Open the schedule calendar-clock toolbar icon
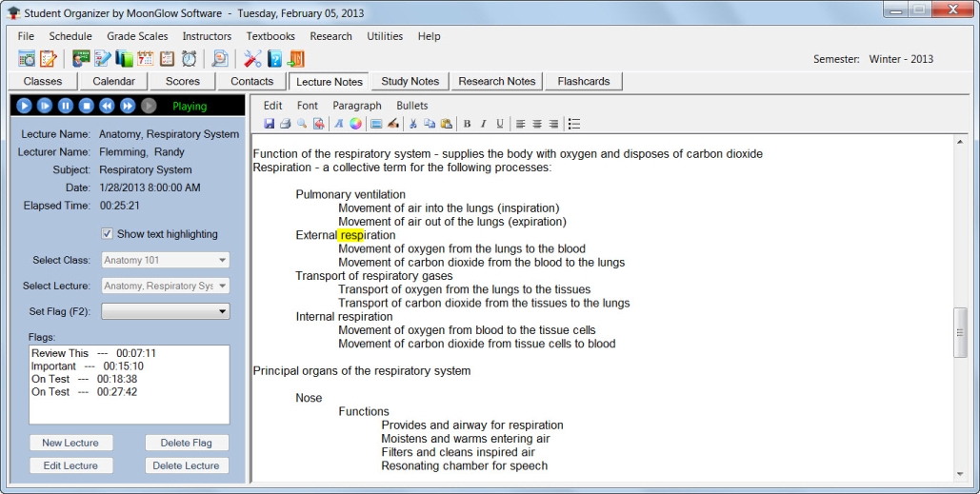Viewport: 980px width, 494px height. click(x=27, y=59)
